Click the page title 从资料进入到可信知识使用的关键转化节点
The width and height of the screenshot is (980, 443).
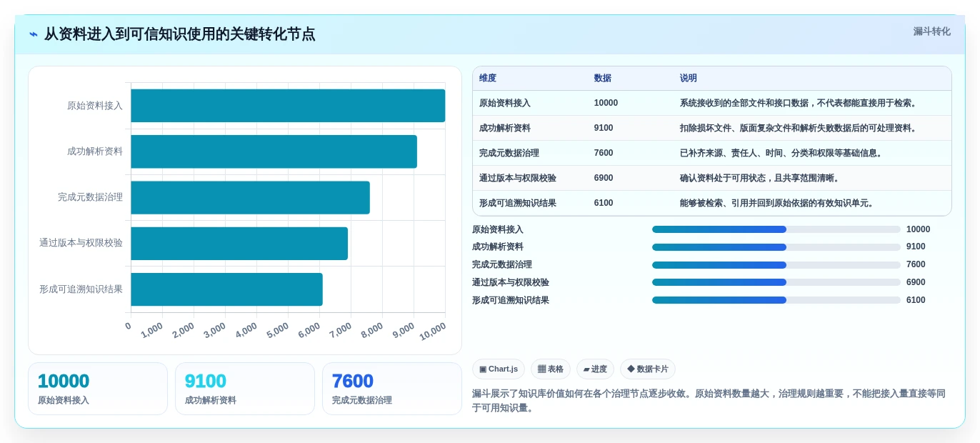tap(179, 34)
